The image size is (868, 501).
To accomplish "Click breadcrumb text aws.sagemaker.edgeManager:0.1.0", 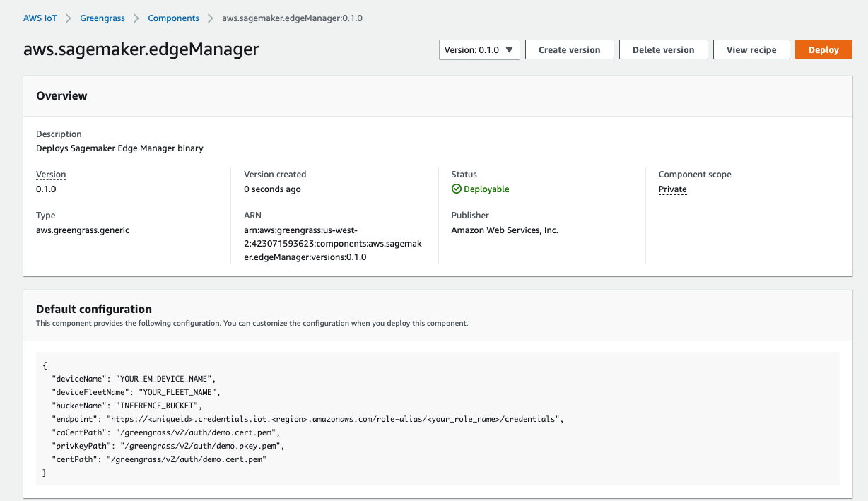I will pos(292,18).
